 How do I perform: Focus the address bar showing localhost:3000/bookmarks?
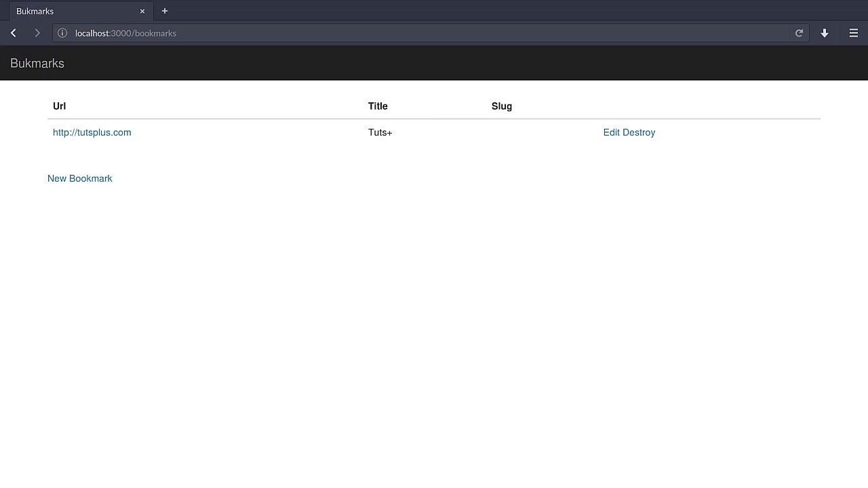tap(431, 33)
